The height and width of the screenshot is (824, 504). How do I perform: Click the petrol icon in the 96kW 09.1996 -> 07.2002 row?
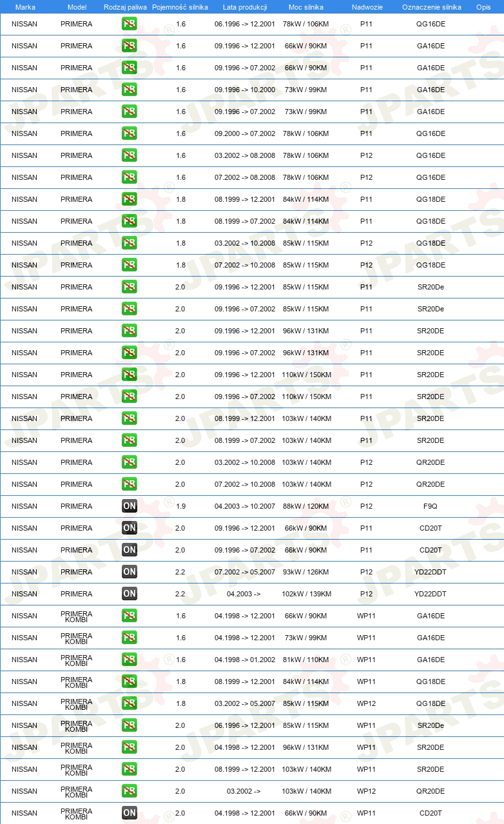(129, 353)
